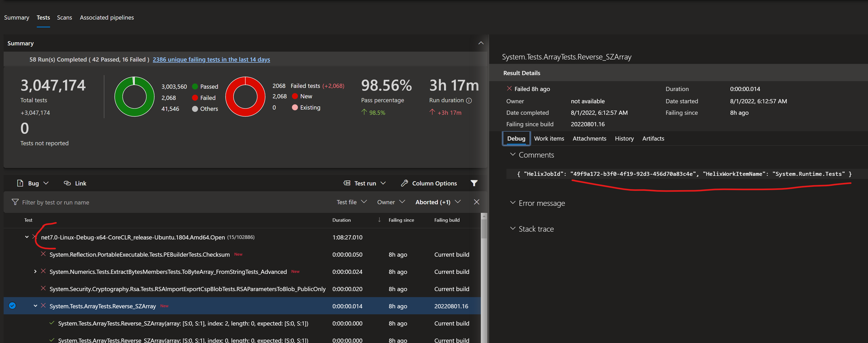The width and height of the screenshot is (868, 343).
Task: Toggle the filter funnel icon in toolbar
Action: (474, 183)
